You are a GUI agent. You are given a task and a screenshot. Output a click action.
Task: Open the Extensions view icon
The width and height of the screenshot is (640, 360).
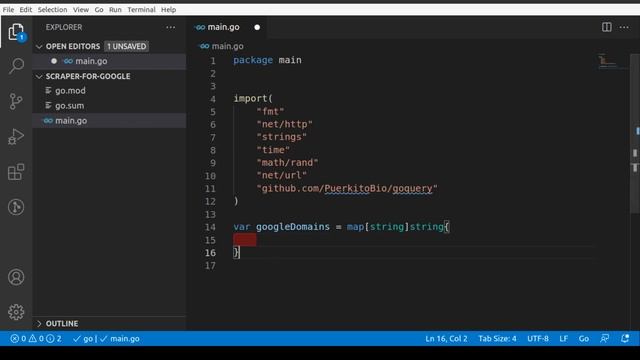[x=16, y=172]
